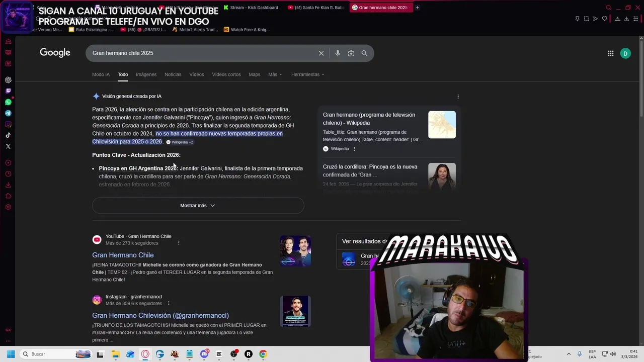The width and height of the screenshot is (644, 362).
Task: Submit search with magnifier icon
Action: [x=364, y=53]
